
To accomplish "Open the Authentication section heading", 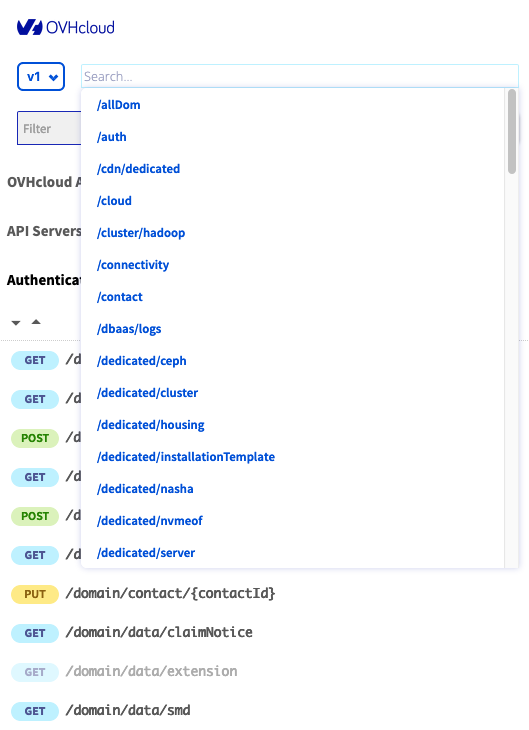I will [x=44, y=280].
